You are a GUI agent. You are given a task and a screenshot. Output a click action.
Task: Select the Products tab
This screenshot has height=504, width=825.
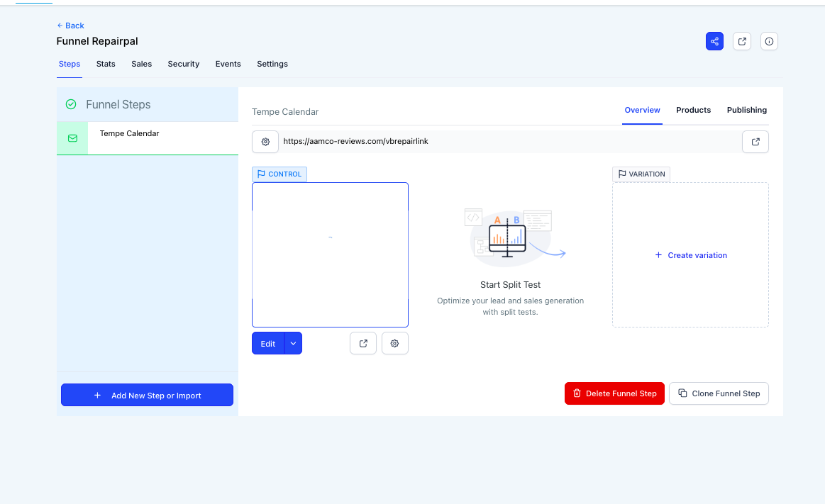pos(693,110)
